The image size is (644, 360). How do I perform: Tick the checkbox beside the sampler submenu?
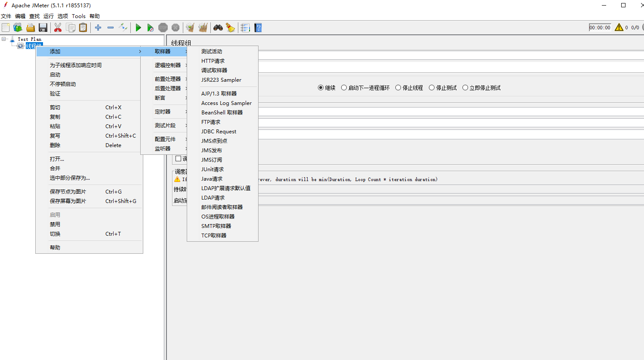(179, 159)
